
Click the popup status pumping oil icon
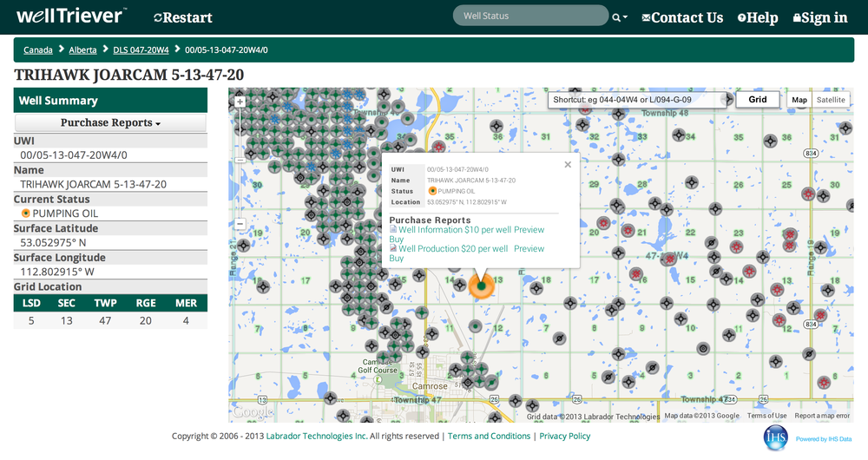[x=432, y=191]
